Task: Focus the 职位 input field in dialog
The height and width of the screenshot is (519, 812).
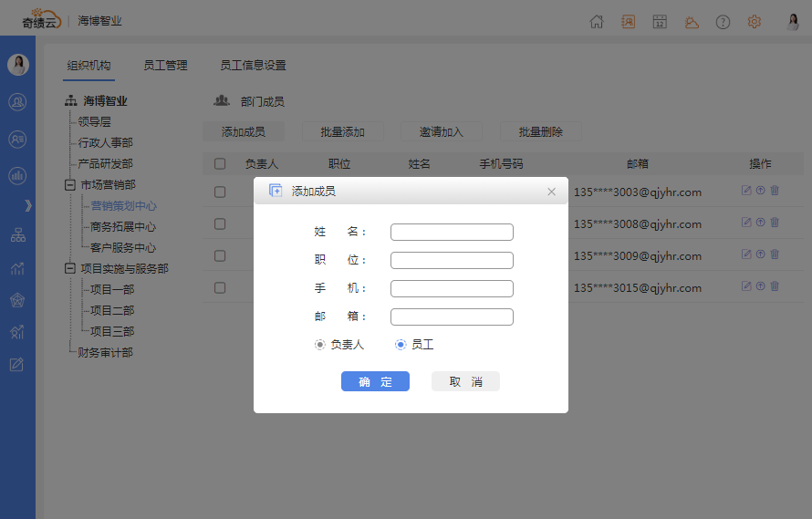Action: [453, 261]
